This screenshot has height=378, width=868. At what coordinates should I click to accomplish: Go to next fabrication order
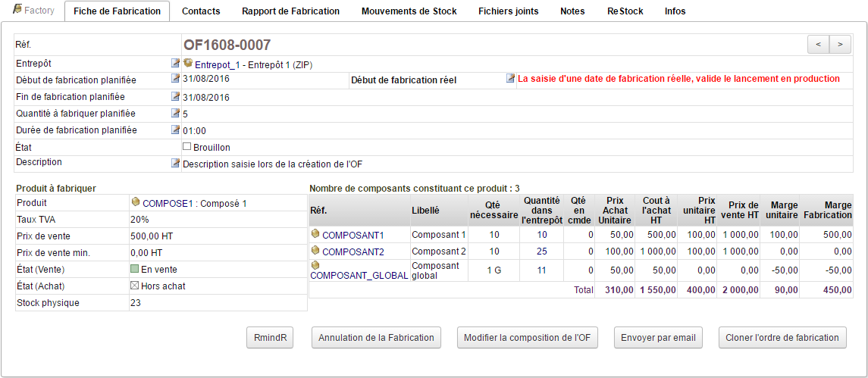tap(839, 45)
